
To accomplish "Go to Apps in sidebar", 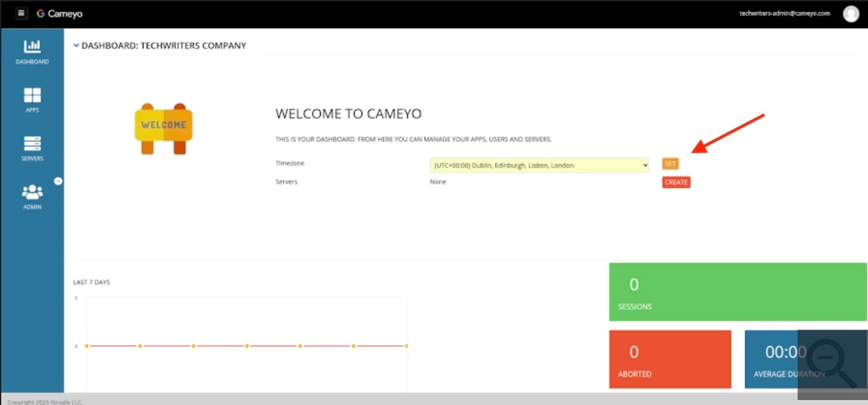I will (x=32, y=100).
